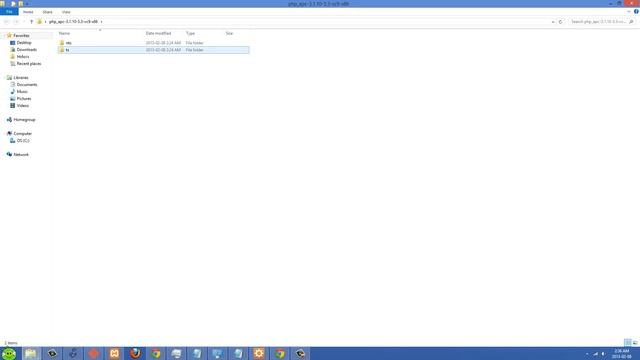Switch to large icons view layout
This screenshot has height=360, width=640.
(x=635, y=342)
